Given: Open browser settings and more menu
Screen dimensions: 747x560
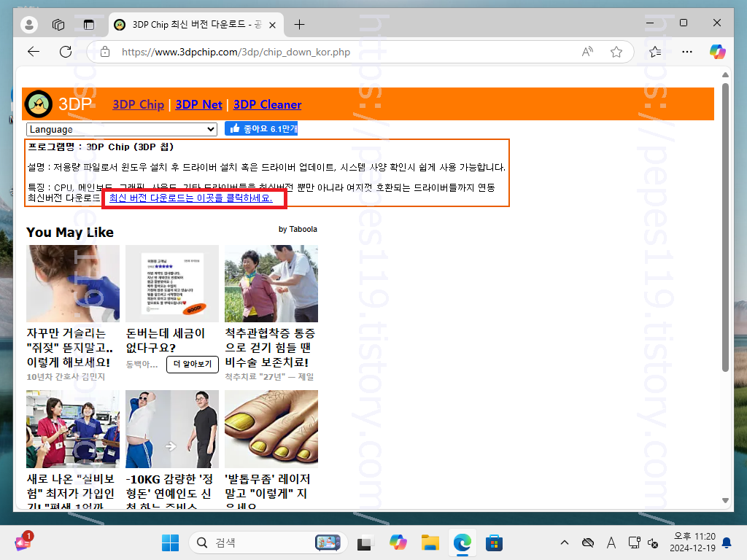Looking at the screenshot, I should point(687,52).
